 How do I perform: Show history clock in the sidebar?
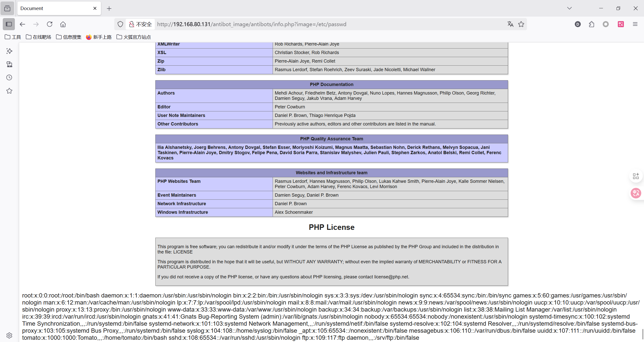coord(9,77)
